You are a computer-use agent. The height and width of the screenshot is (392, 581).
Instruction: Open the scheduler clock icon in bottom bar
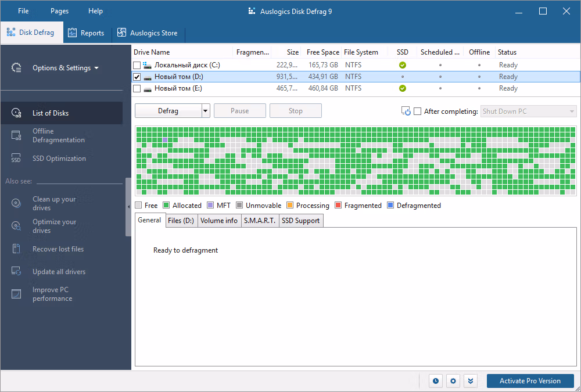(x=436, y=381)
